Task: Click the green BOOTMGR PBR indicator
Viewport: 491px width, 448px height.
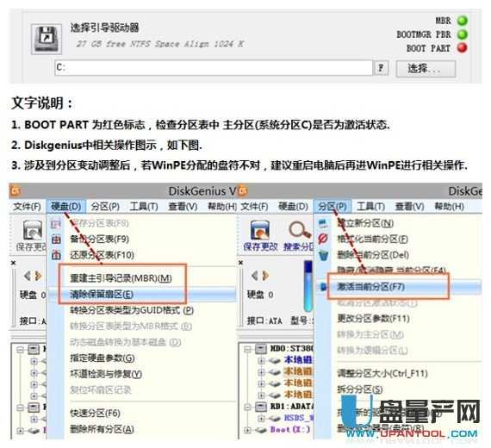Action: coord(463,34)
